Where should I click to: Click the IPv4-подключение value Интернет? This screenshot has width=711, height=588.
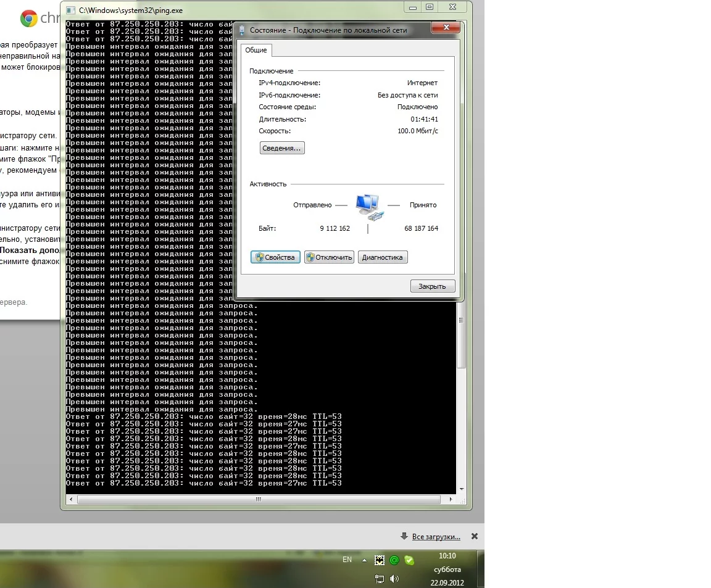[x=422, y=83]
